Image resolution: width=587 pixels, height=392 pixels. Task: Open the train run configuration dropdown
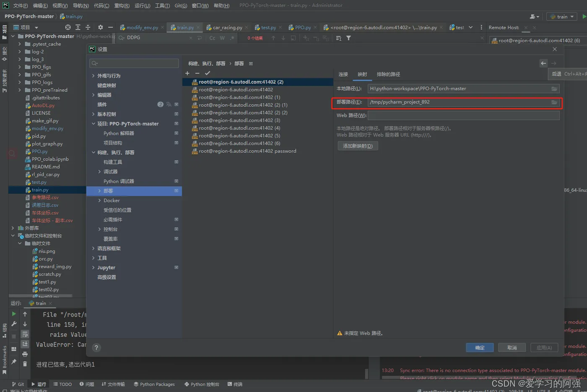click(562, 16)
